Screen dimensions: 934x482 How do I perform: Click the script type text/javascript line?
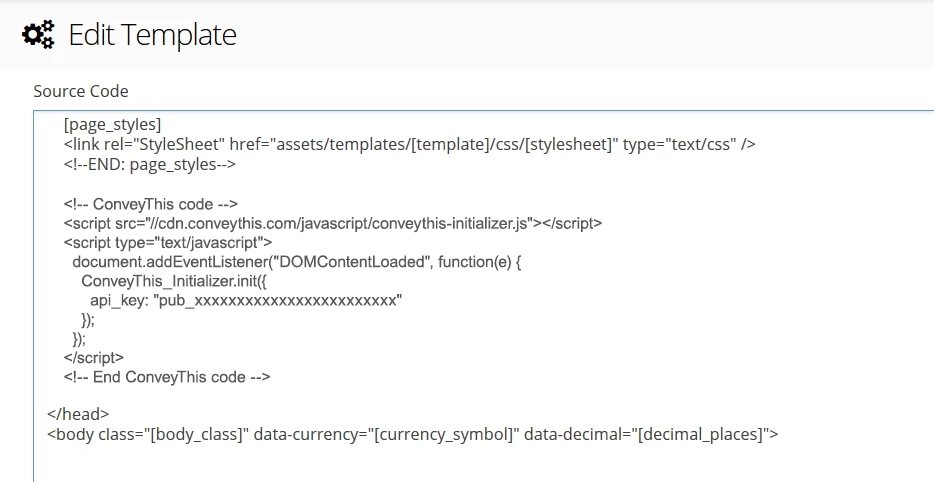click(x=168, y=242)
